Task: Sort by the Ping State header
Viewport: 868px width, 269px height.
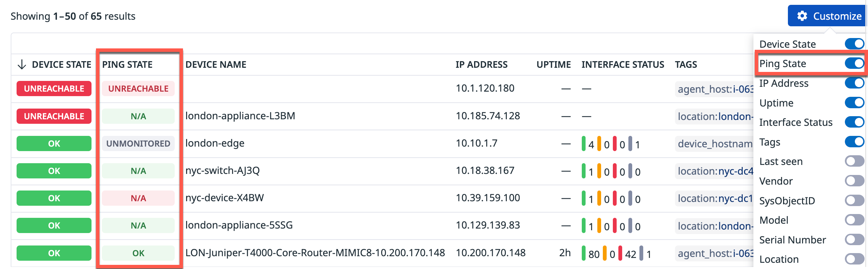Action: [x=127, y=65]
